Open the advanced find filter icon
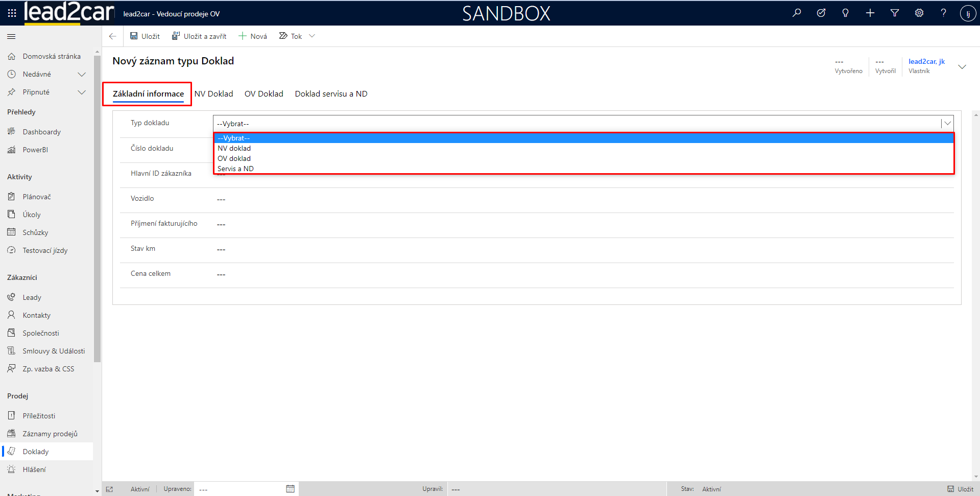Screen dimensions: 980x496 [x=895, y=13]
